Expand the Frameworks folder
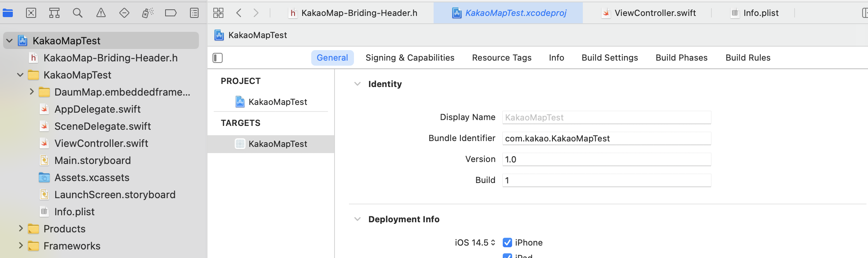This screenshot has height=258, width=868. pos(21,246)
